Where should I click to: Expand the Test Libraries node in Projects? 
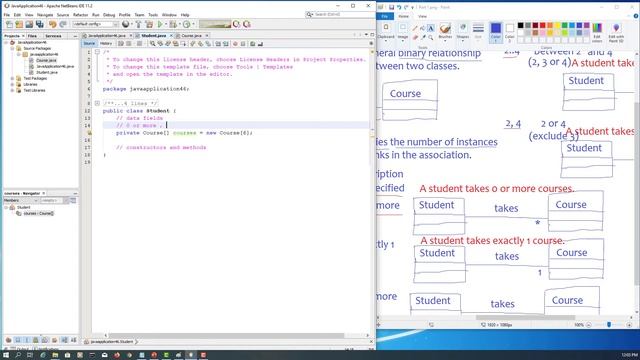[x=12, y=91]
